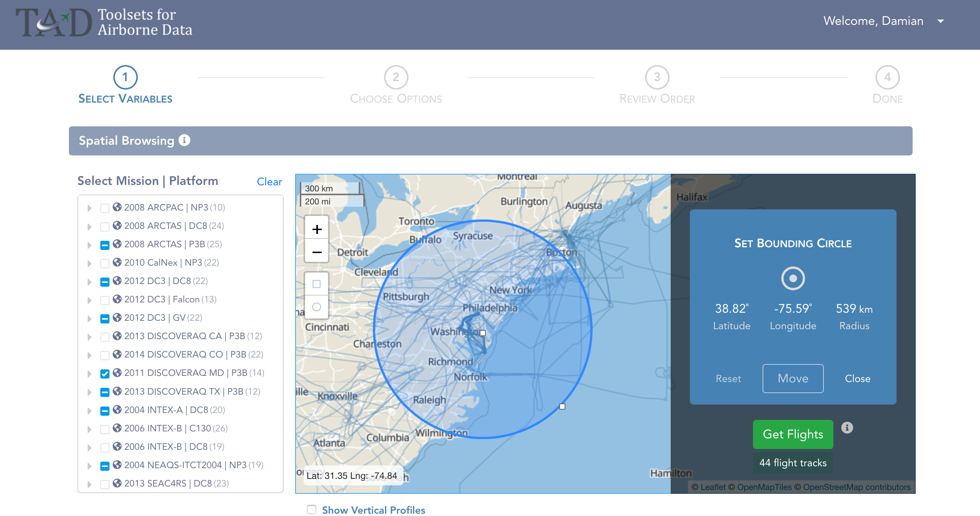Click the 44 flight tracks label
The height and width of the screenshot is (516, 980).
793,463
